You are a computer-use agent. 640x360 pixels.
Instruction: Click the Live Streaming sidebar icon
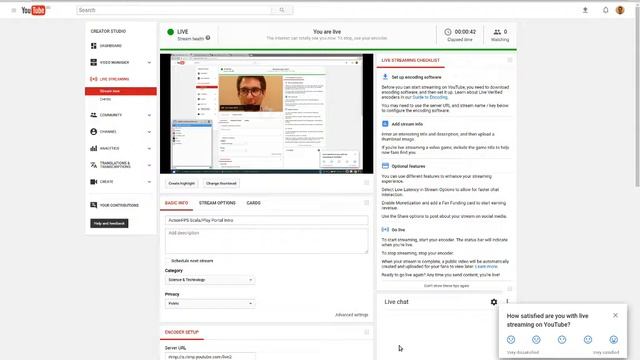93,79
